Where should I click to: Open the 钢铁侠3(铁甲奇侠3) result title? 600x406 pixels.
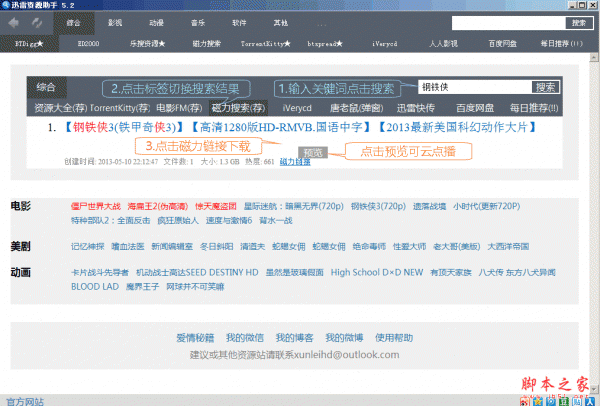124,127
